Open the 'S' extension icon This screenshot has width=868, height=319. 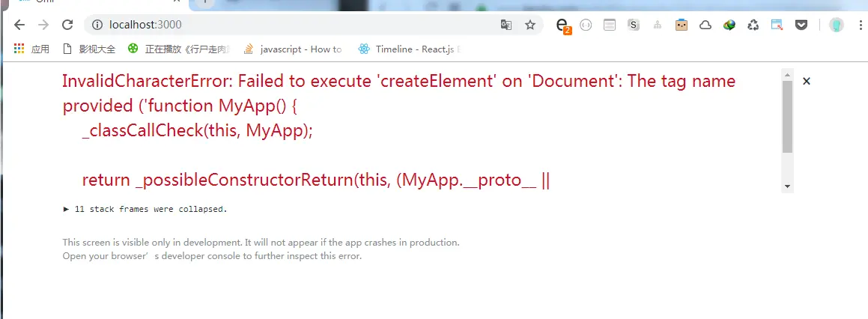point(634,25)
